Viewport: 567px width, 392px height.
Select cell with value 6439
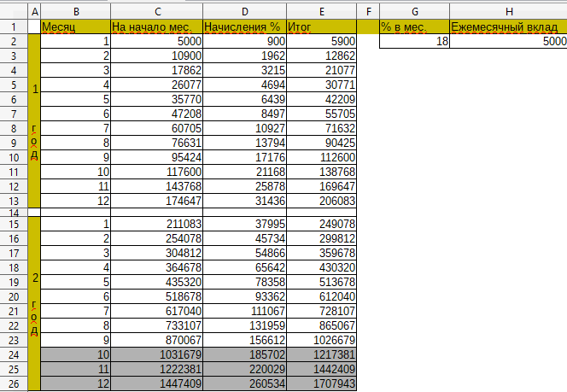[x=245, y=99]
